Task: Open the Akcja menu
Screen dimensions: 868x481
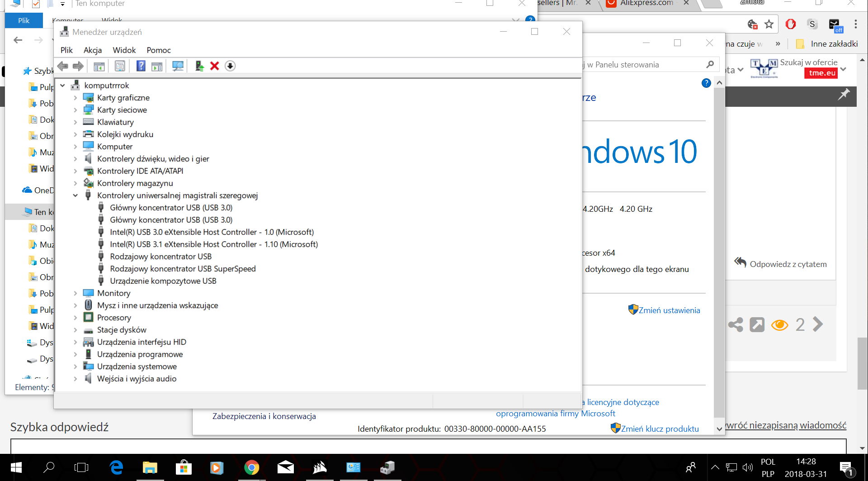Action: (x=93, y=50)
